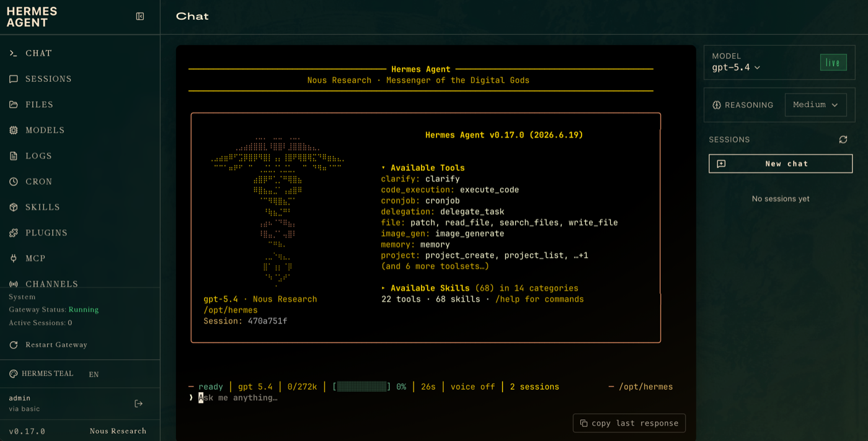The image size is (868, 441).
Task: Open the Models section
Action: click(x=80, y=131)
